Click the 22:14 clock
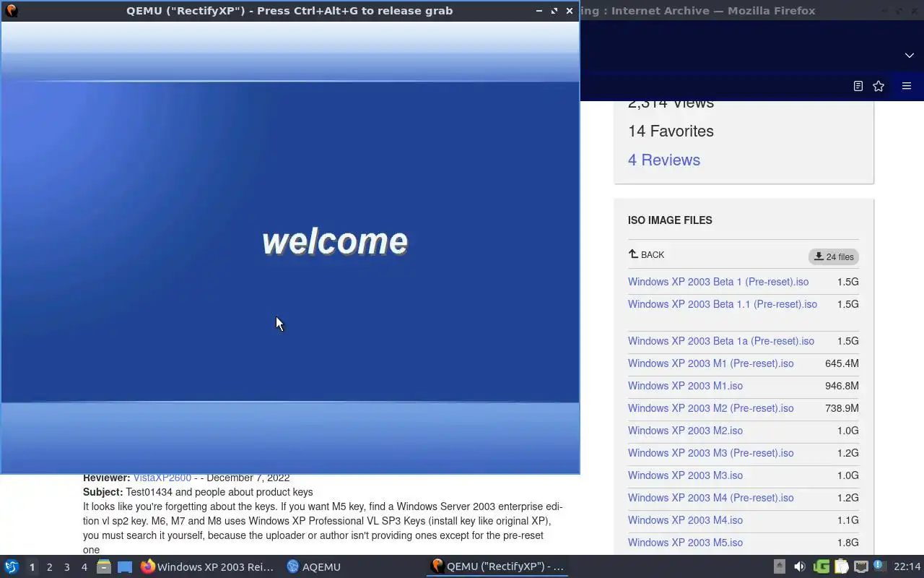 [x=907, y=567]
